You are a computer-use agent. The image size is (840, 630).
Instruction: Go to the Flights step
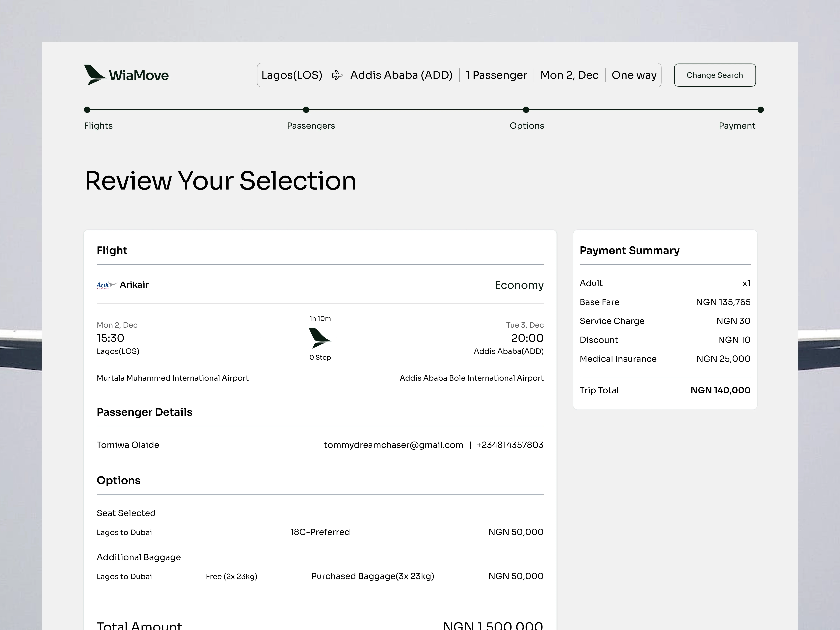coord(98,126)
